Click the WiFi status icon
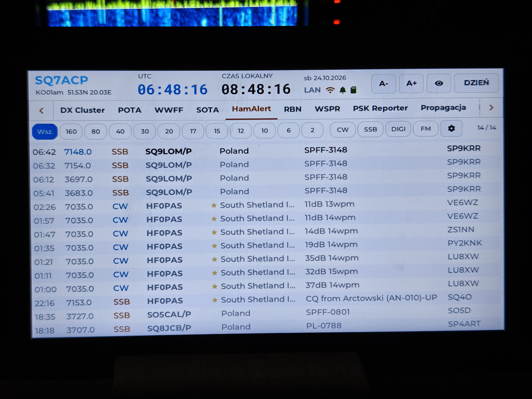Screen dimensions: 532x399 (x=330, y=90)
